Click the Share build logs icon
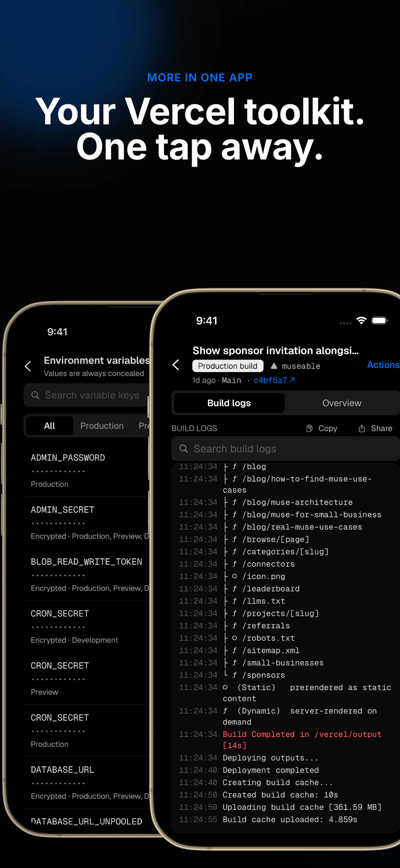The width and height of the screenshot is (400, 868). [361, 428]
